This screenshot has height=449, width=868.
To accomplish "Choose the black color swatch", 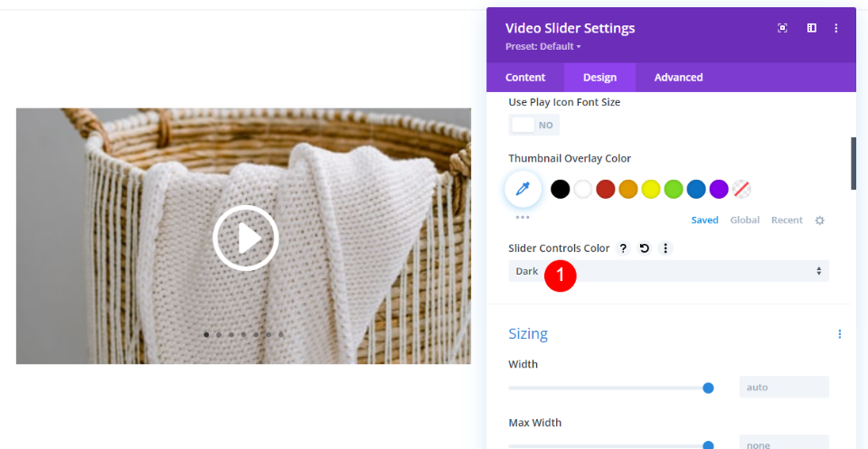I will (561, 189).
